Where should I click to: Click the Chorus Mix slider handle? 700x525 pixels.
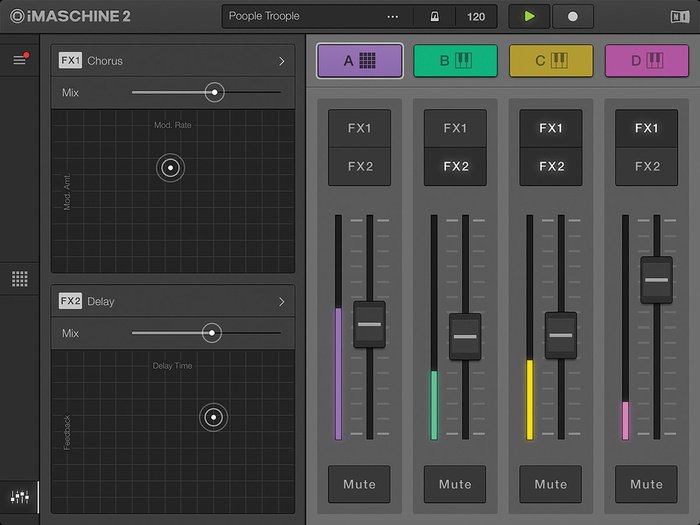(213, 92)
